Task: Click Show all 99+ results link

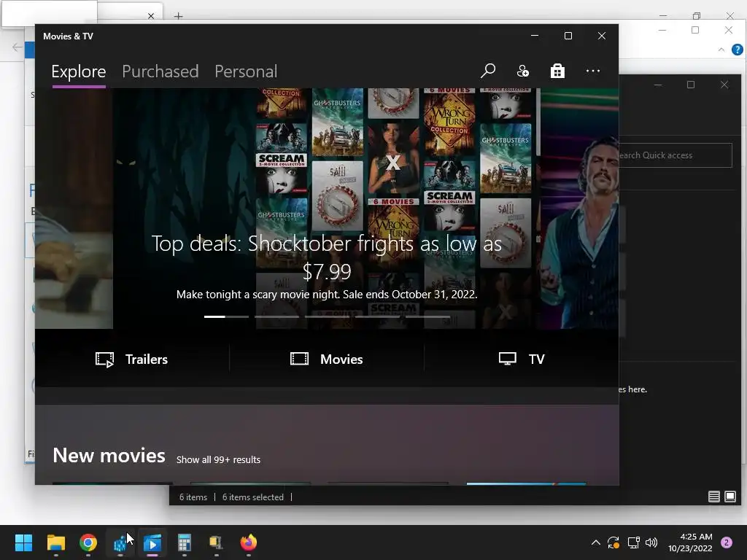Action: (218, 459)
